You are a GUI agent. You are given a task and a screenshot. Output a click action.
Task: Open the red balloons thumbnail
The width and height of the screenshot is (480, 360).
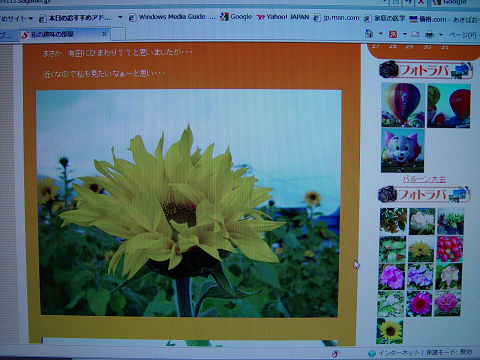[449, 106]
